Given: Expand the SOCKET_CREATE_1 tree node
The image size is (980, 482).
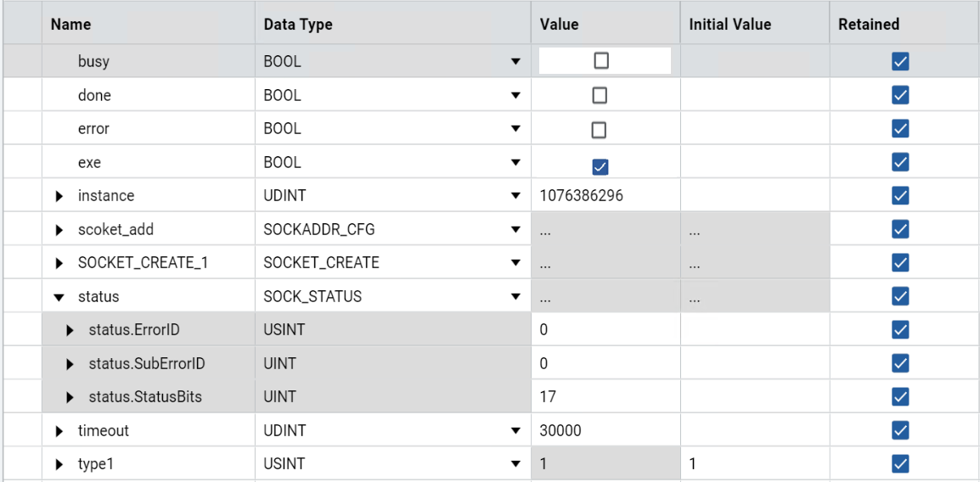Looking at the screenshot, I should tap(59, 263).
